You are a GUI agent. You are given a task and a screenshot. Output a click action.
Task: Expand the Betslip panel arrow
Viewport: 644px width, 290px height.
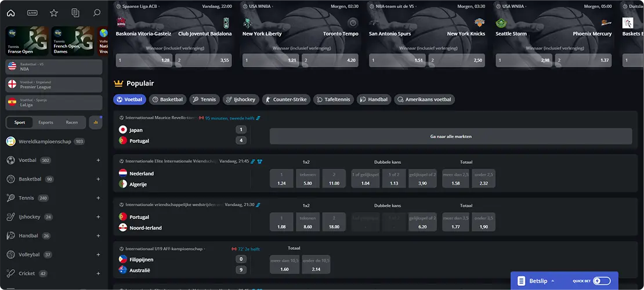[552, 281]
